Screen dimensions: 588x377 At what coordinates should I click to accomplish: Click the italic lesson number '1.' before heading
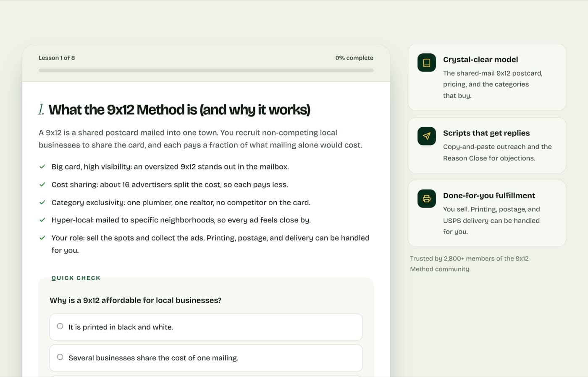(x=41, y=110)
